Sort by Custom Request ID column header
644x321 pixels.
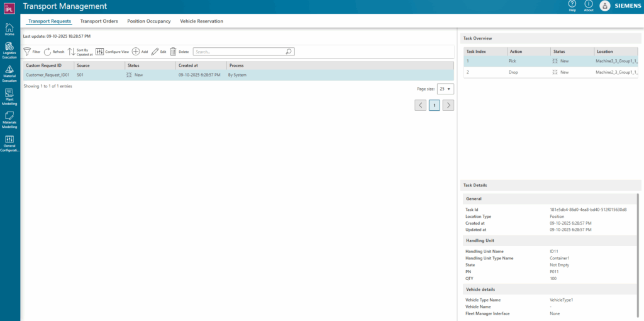pos(48,65)
